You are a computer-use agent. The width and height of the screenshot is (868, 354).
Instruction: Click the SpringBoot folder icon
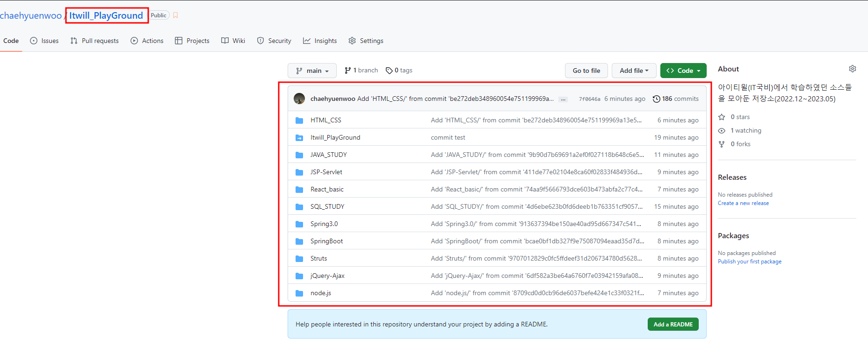[x=299, y=241]
